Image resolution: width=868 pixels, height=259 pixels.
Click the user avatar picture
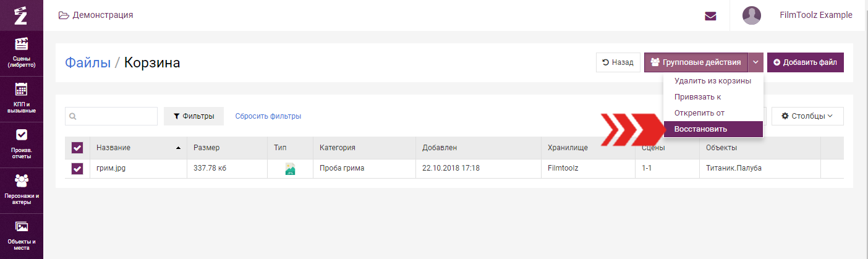752,15
